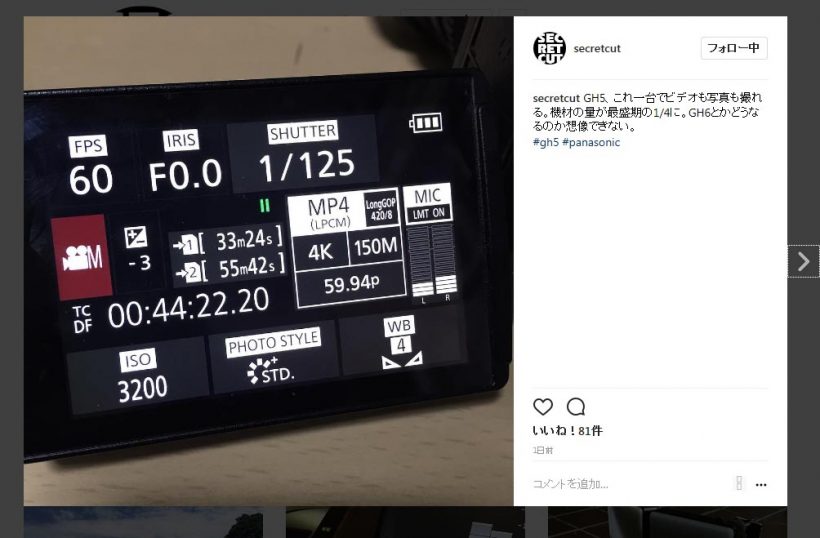Open the bottom-middle post thumbnail

[405, 522]
